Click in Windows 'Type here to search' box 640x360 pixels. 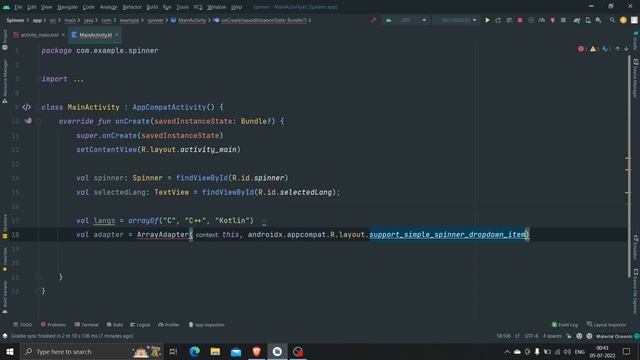pyautogui.click(x=92, y=351)
